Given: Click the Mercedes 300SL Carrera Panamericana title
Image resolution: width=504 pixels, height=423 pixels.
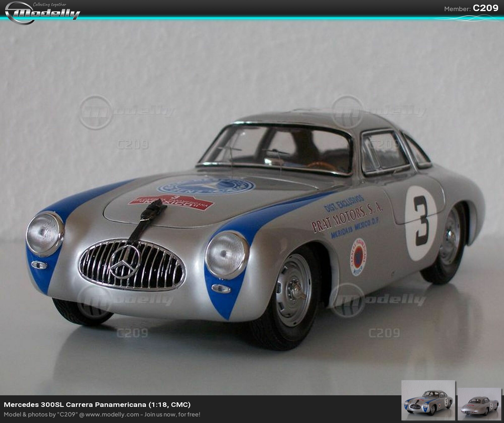Looking at the screenshot, I should (97, 405).
